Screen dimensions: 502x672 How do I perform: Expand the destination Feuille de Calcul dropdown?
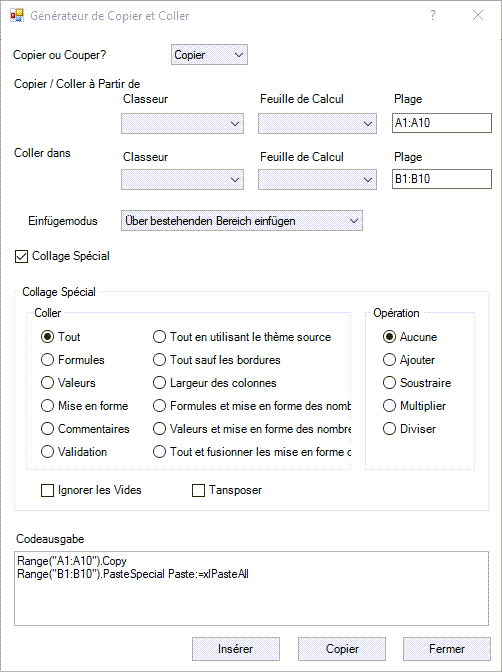coord(317,180)
